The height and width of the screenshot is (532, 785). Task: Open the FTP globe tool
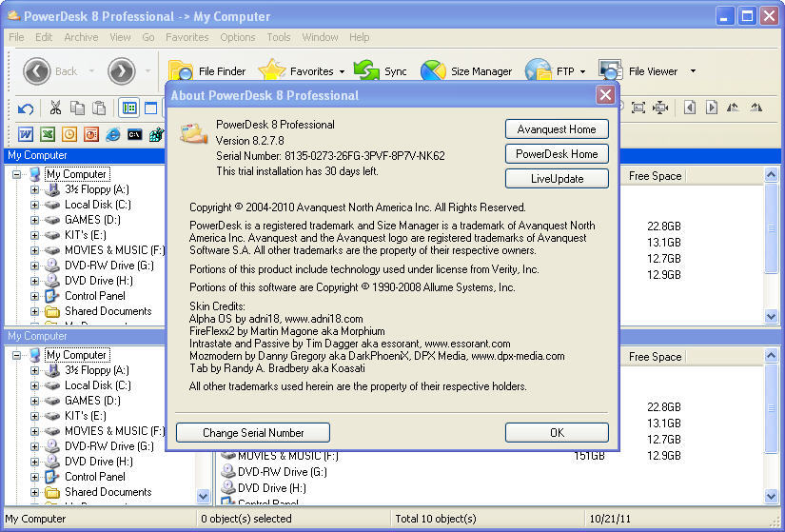pos(550,71)
